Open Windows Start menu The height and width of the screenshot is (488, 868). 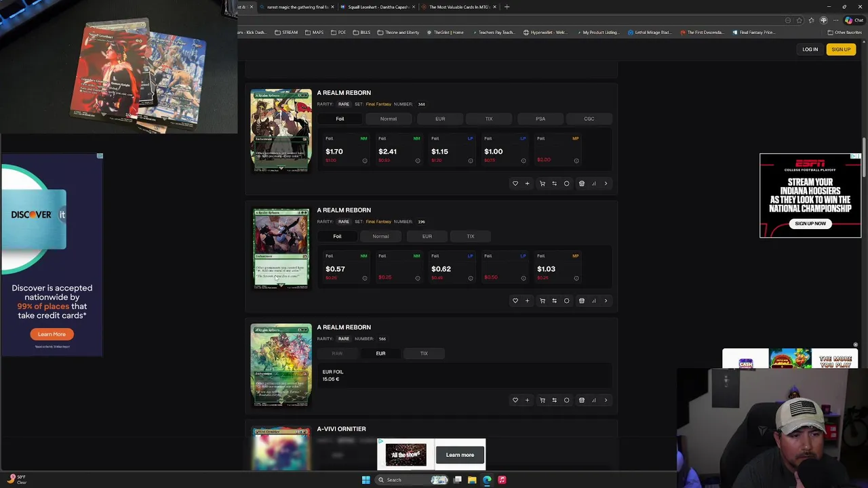point(366,480)
